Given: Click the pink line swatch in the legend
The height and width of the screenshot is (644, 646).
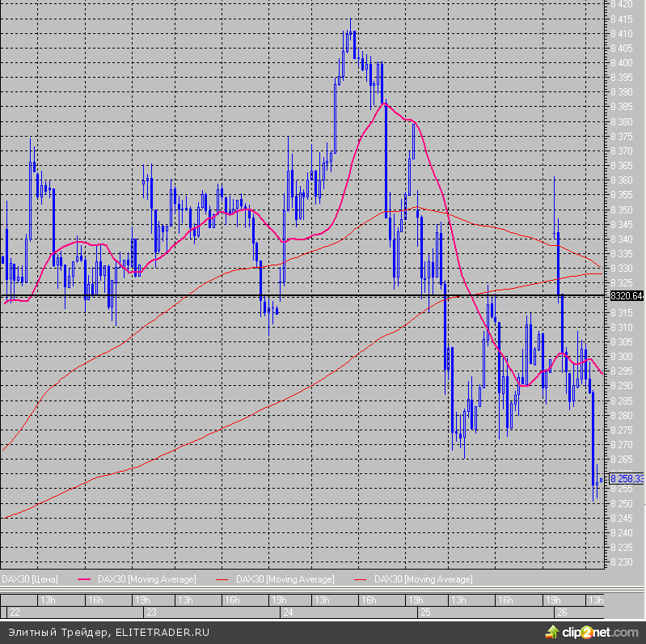Looking at the screenshot, I should pos(86,579).
